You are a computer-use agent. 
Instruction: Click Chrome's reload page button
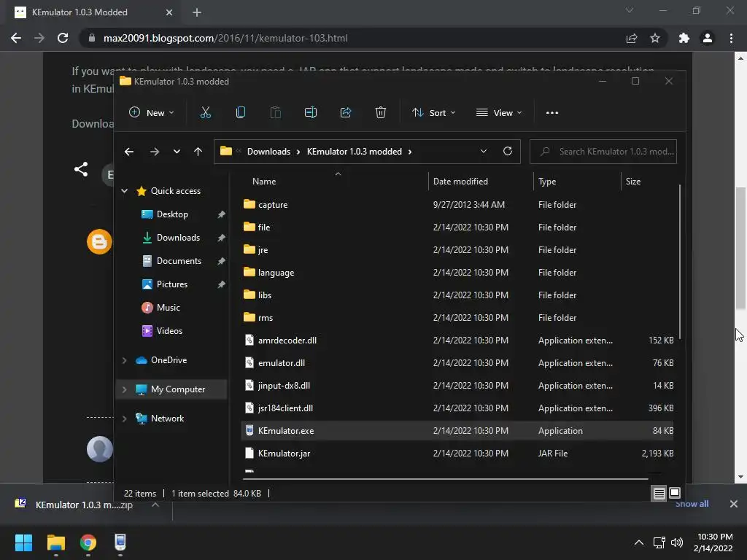(63, 38)
